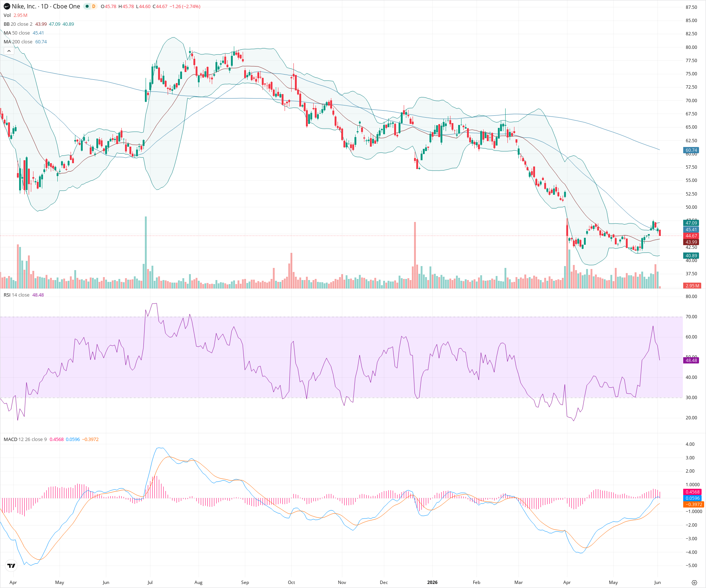706x588 pixels.
Task: Click the 48.48 RSI axis label
Action: coord(691,360)
